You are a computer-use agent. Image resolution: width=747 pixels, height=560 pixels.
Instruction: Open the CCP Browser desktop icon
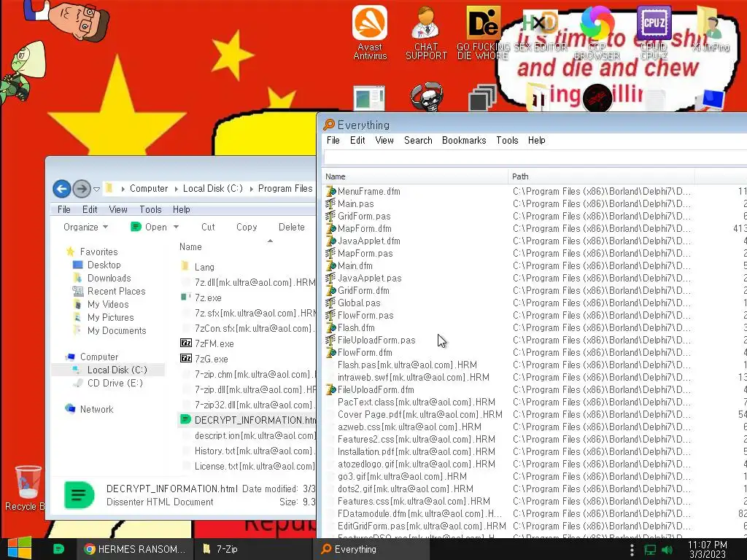click(x=597, y=32)
